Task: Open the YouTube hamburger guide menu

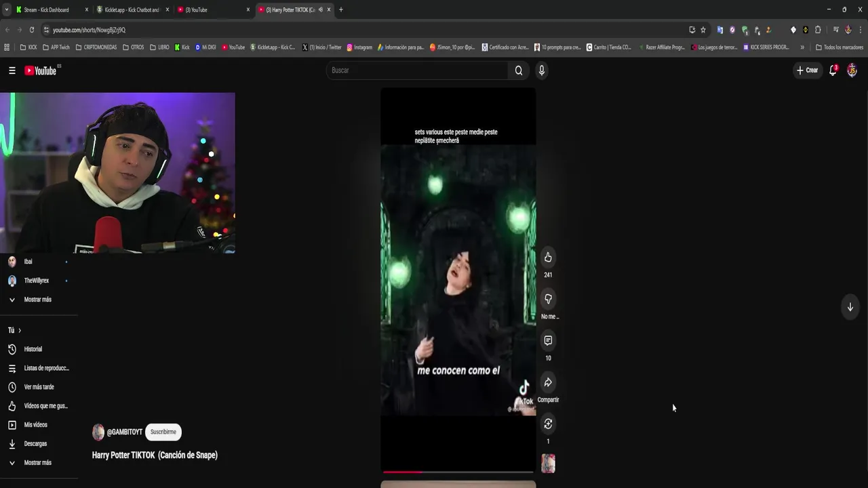Action: click(12, 70)
